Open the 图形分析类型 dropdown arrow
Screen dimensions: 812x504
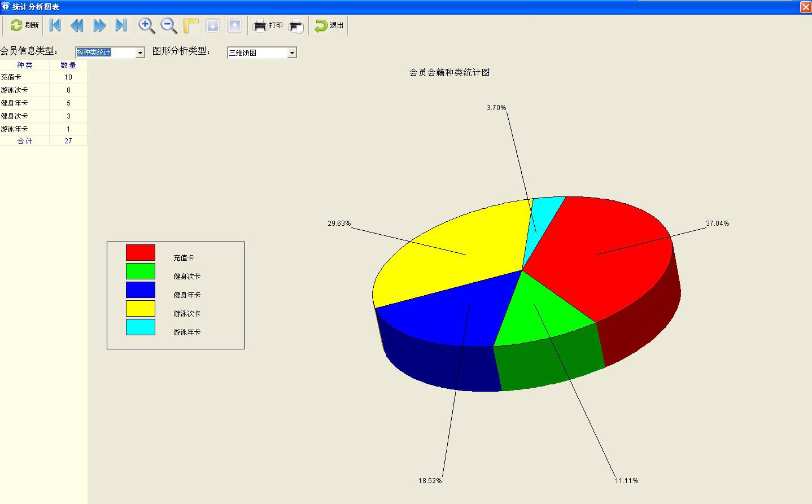tap(292, 52)
